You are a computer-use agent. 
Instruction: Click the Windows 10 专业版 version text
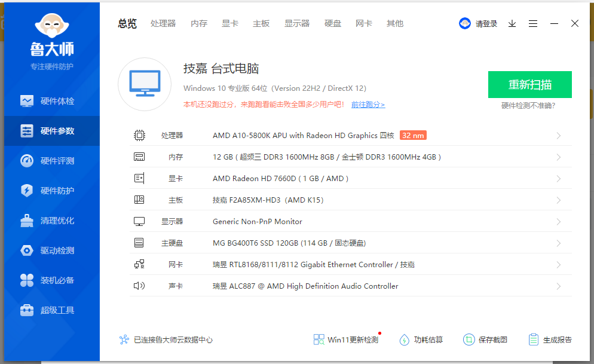pyautogui.click(x=275, y=88)
